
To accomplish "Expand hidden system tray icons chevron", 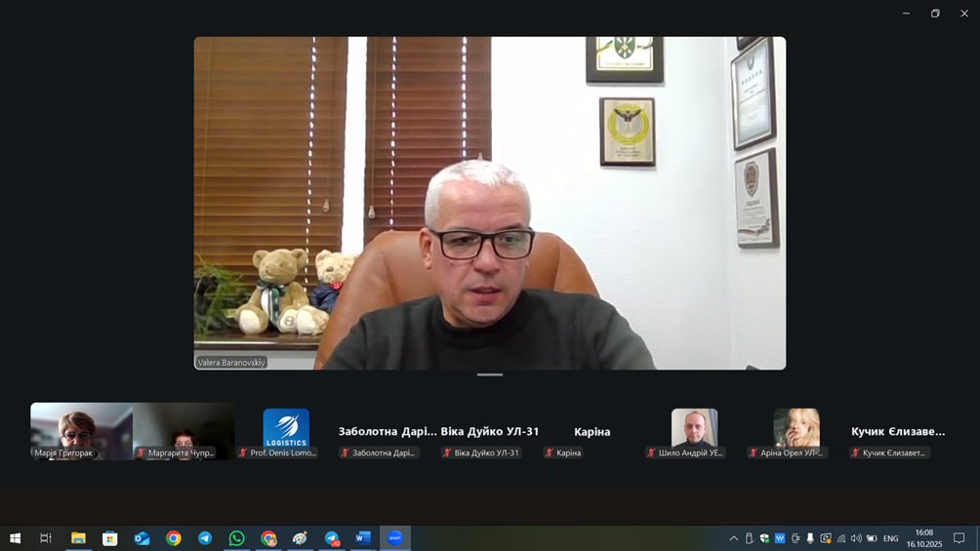I will 734,538.
